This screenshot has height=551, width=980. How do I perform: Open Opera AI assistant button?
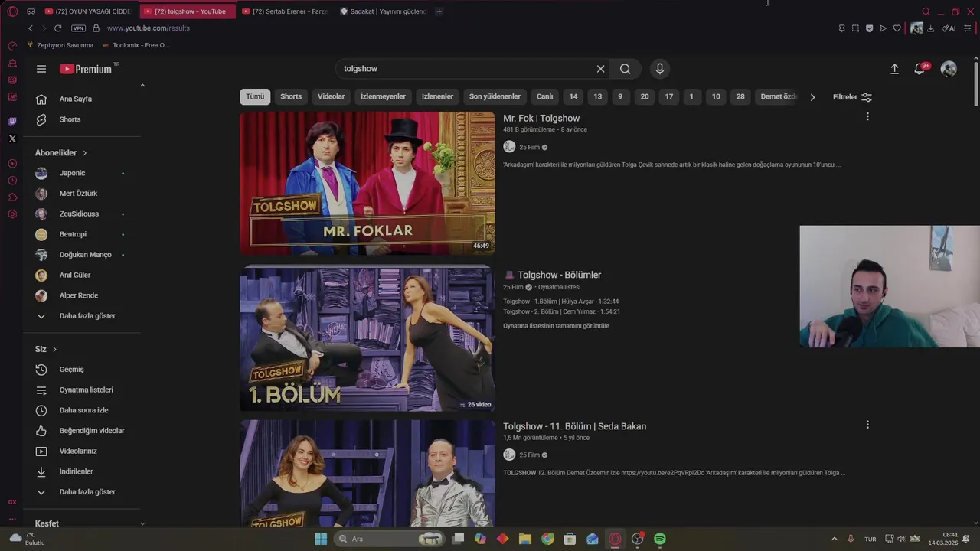point(949,28)
